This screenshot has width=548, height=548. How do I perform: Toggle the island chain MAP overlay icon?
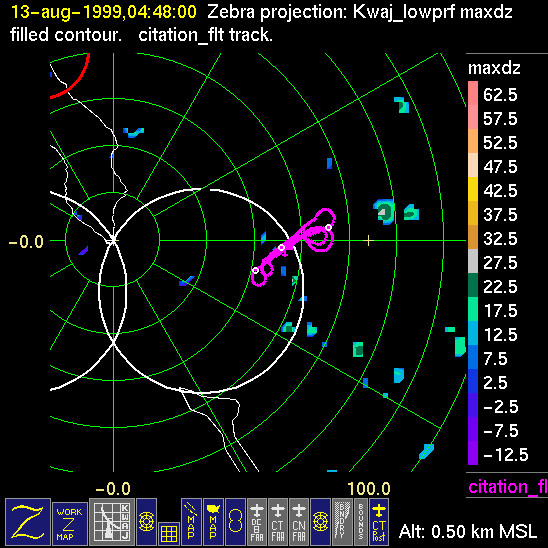point(191,521)
